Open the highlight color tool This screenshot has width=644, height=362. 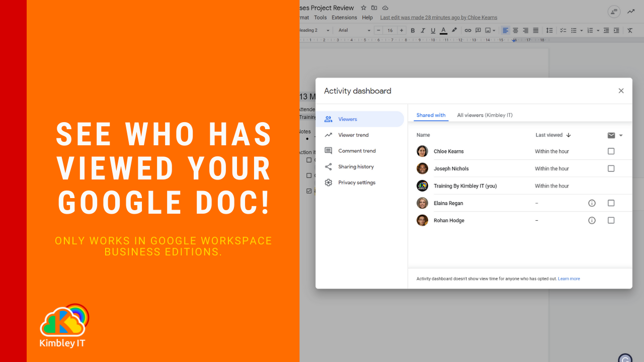pyautogui.click(x=454, y=31)
